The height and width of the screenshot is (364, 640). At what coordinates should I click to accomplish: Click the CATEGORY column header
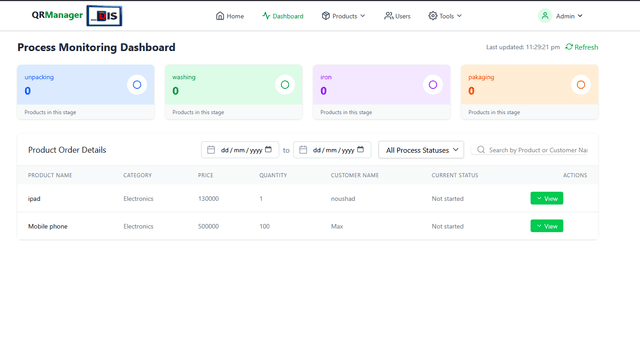[138, 175]
